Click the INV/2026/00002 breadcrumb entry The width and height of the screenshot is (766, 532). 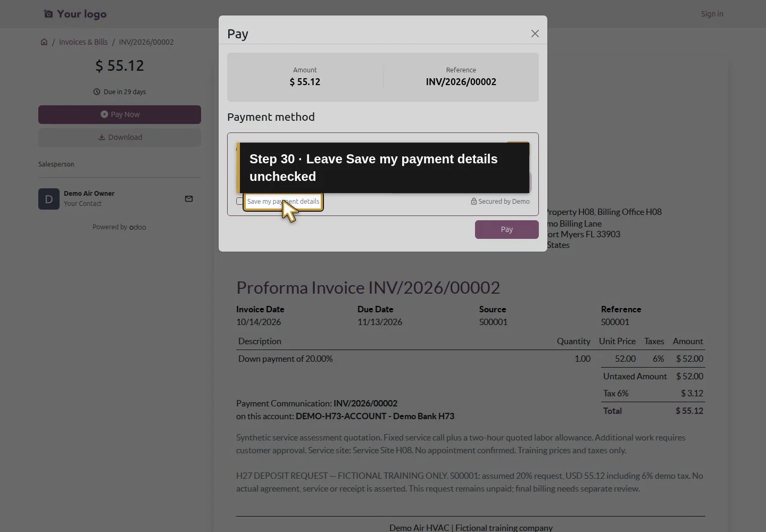pos(146,42)
